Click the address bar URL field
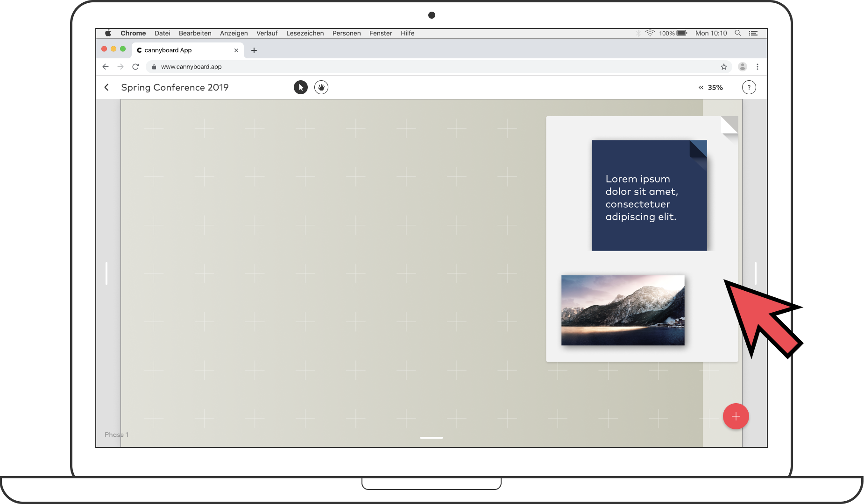864x504 pixels. coord(439,67)
